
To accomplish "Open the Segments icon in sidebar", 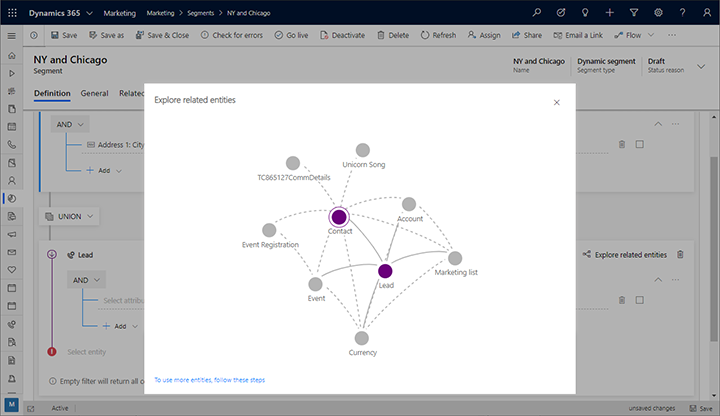I will coord(12,199).
